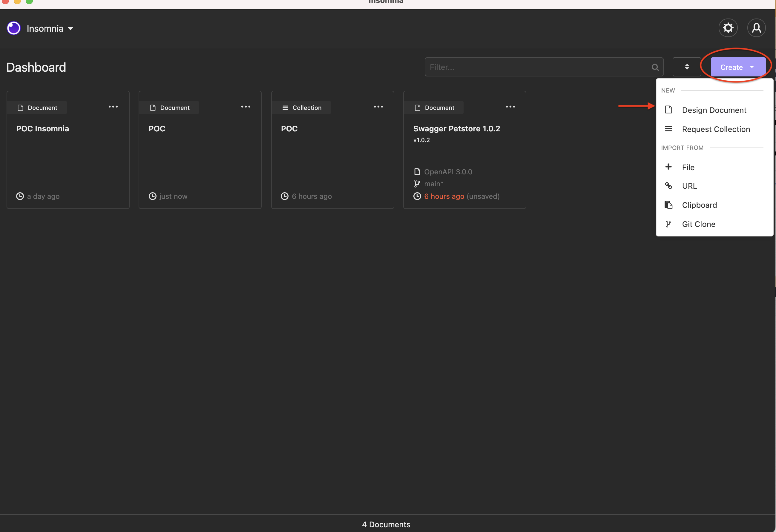This screenshot has width=776, height=532.
Task: Click the search magnifier in the filter bar
Action: click(655, 67)
